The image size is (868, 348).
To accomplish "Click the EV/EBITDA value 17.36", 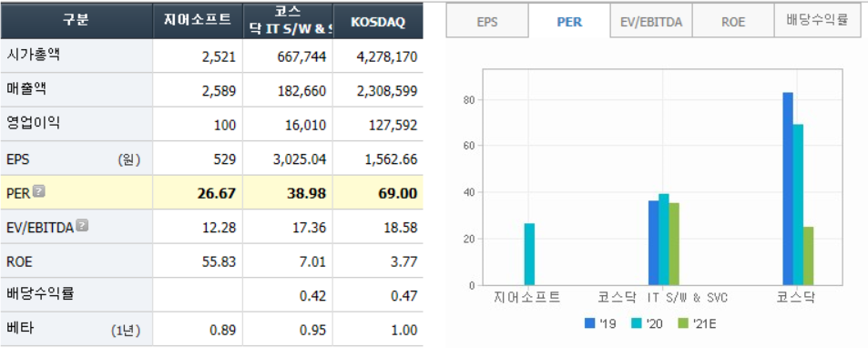I will point(311,228).
